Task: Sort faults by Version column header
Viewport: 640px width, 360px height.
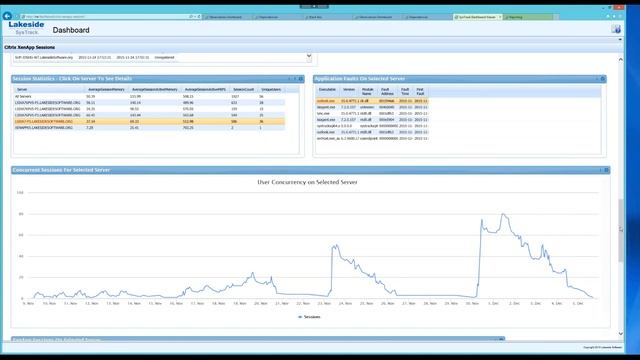Action: [x=349, y=89]
